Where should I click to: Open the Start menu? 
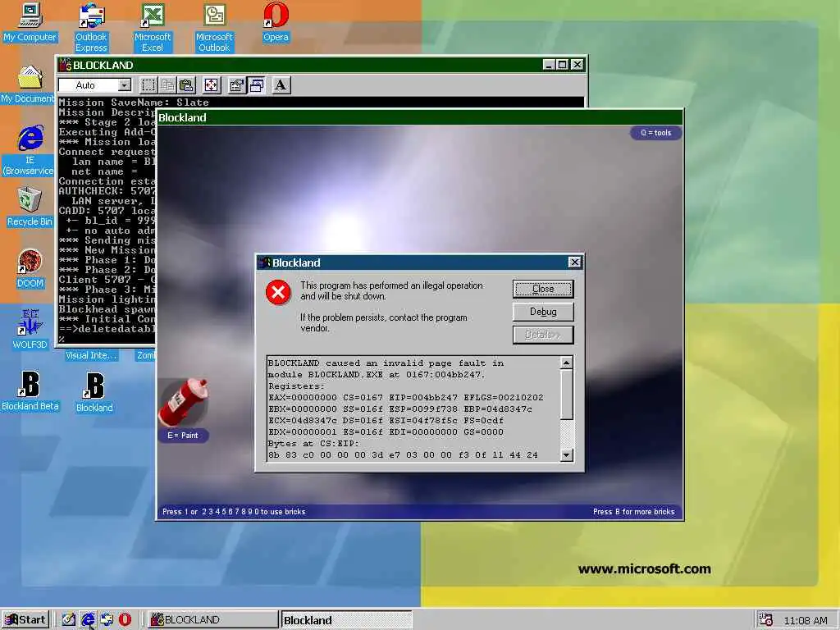click(25, 620)
